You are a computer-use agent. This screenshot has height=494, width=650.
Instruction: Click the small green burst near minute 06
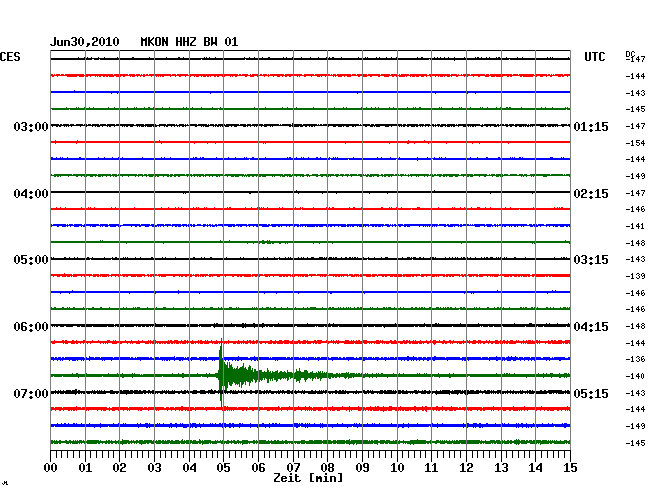[266, 242]
